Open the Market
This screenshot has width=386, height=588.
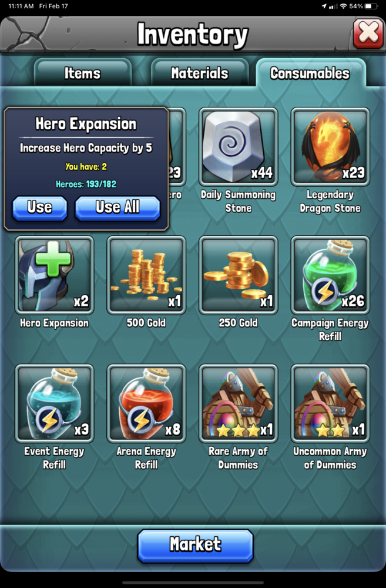[x=195, y=546]
